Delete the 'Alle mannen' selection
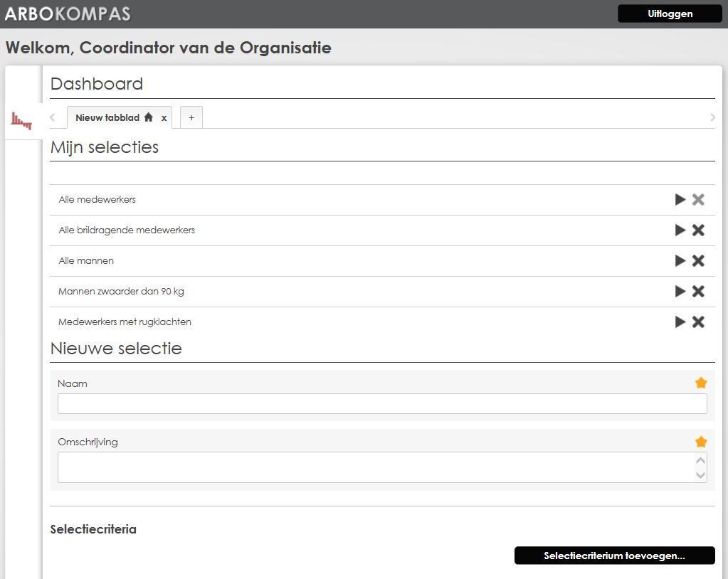The width and height of the screenshot is (728, 579). tap(698, 261)
